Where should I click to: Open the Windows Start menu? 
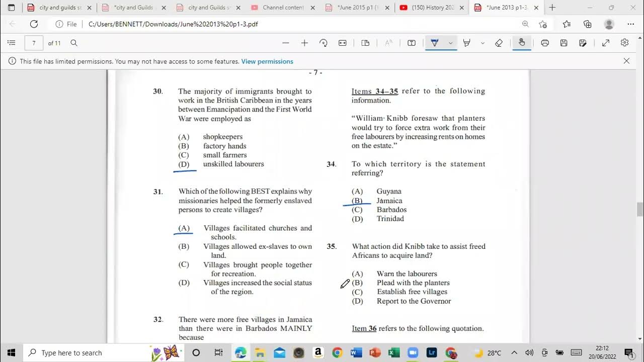click(11, 352)
